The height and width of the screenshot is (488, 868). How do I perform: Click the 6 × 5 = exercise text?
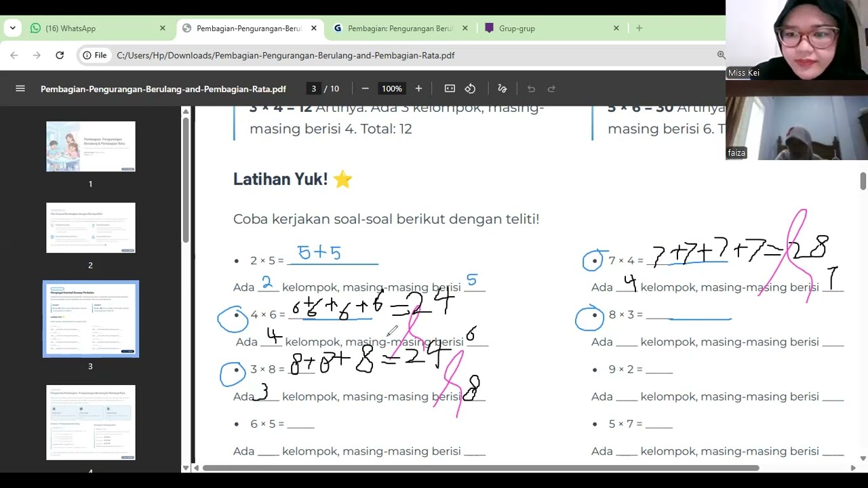tap(267, 424)
